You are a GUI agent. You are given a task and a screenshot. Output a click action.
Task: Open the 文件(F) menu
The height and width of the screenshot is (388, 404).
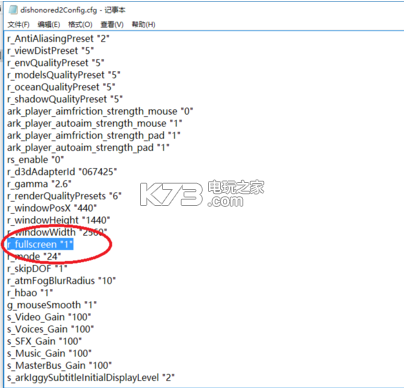click(x=19, y=24)
